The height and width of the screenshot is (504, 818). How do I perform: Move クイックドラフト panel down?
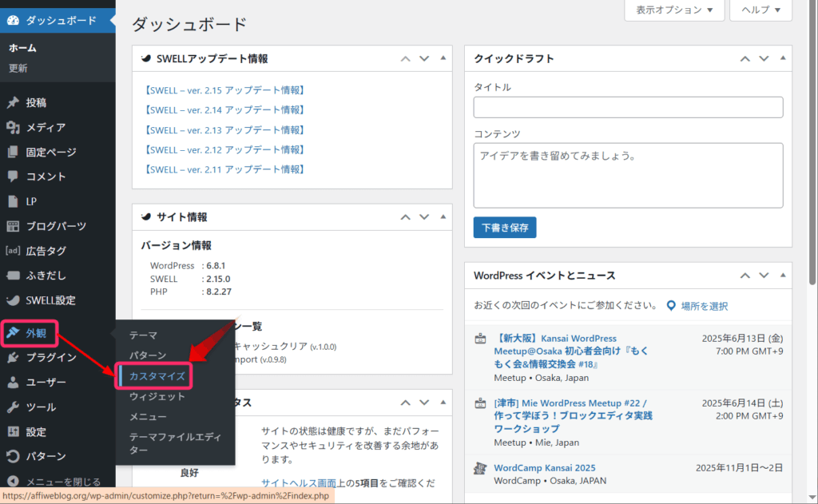pyautogui.click(x=764, y=58)
